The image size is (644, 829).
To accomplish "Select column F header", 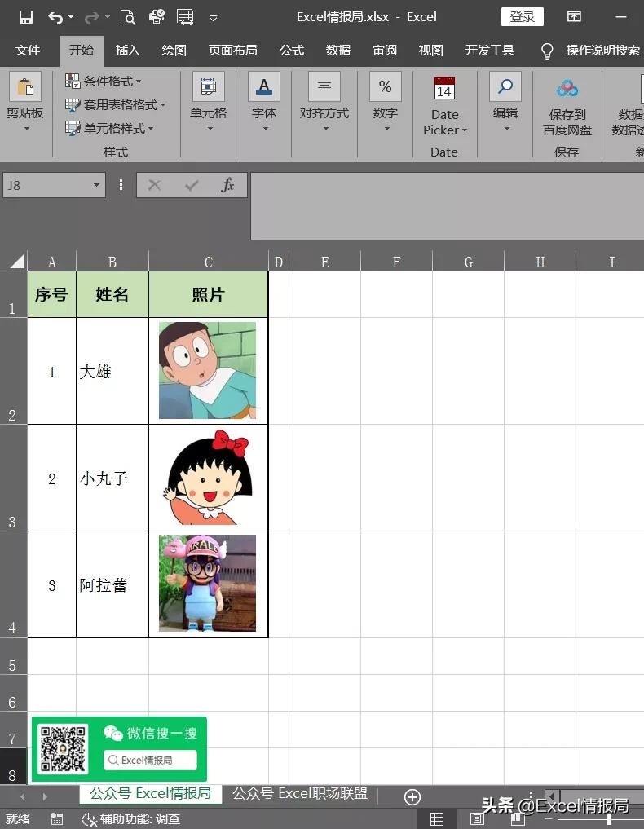I will pos(396,262).
